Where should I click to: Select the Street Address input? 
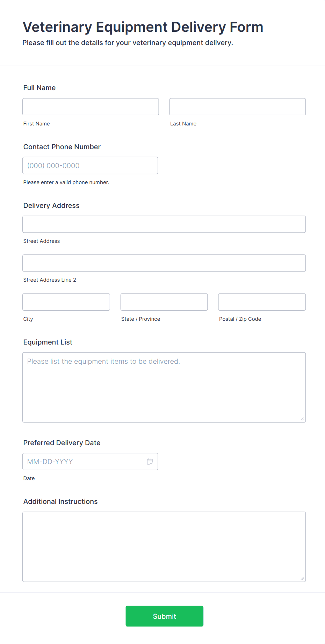tap(164, 224)
